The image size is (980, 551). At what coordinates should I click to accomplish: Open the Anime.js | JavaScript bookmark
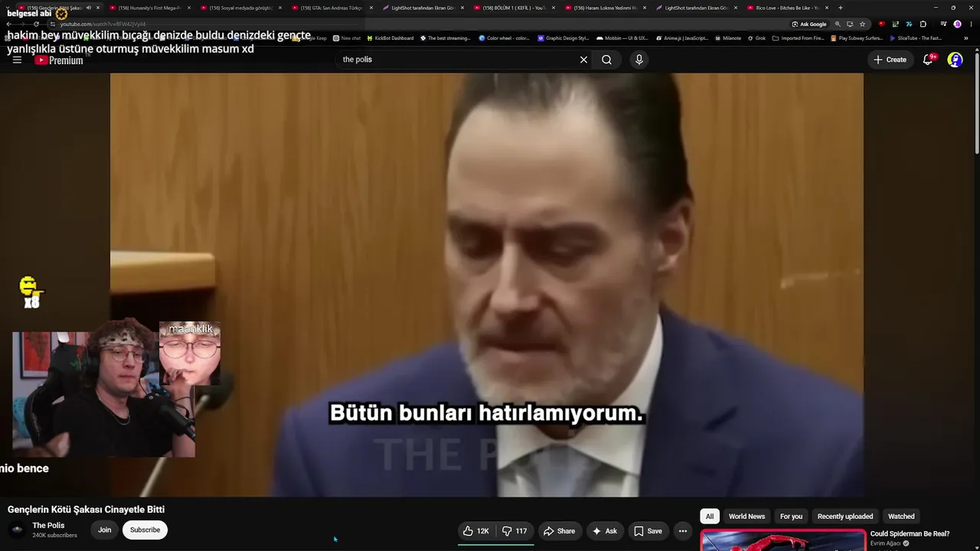681,38
